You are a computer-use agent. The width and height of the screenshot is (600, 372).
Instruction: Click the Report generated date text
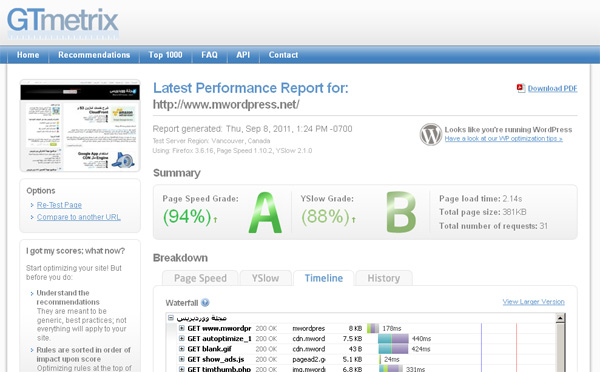[x=253, y=129]
